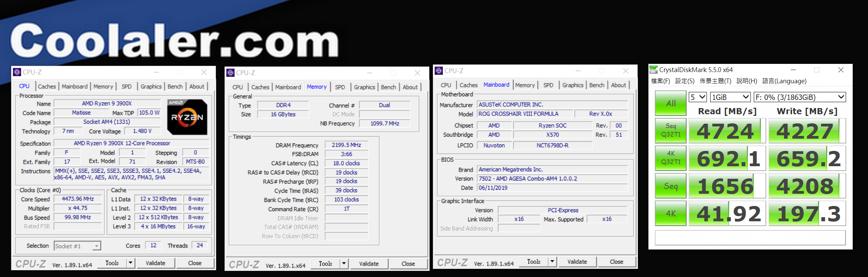Open the 佈景主題(T) menu
The image size is (868, 277).
(x=716, y=81)
